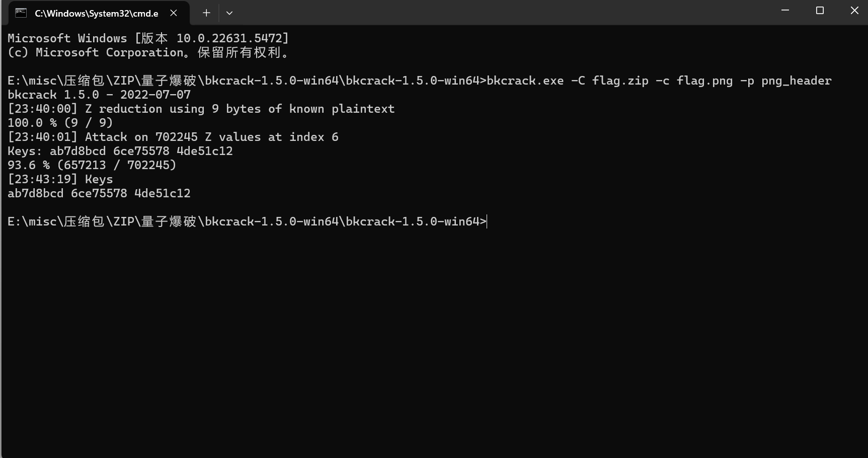Image resolution: width=868 pixels, height=458 pixels.
Task: Click the final Keys line ab7d8bcd
Action: point(99,193)
